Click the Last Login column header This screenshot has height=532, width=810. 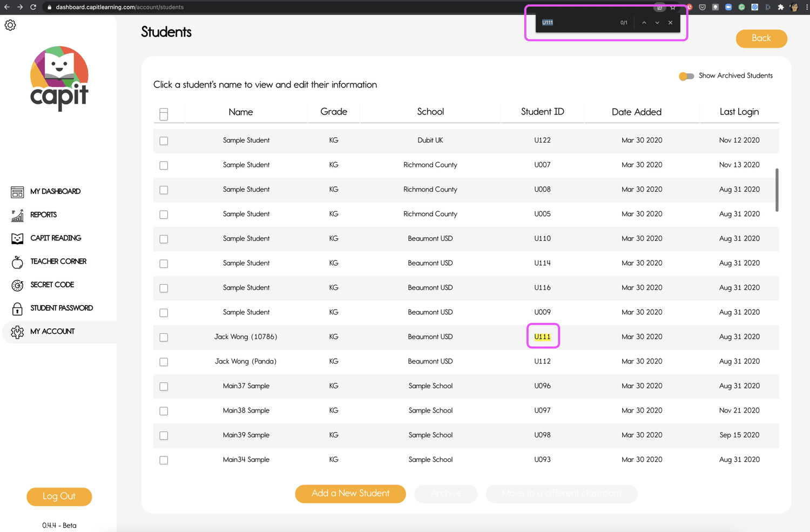click(x=739, y=112)
